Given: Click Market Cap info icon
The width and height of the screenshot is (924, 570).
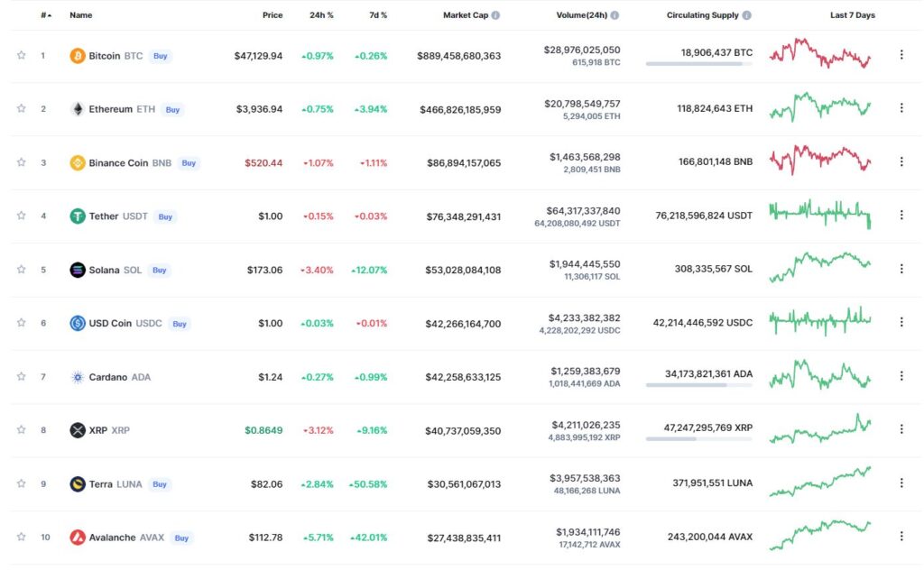Looking at the screenshot, I should 495,15.
